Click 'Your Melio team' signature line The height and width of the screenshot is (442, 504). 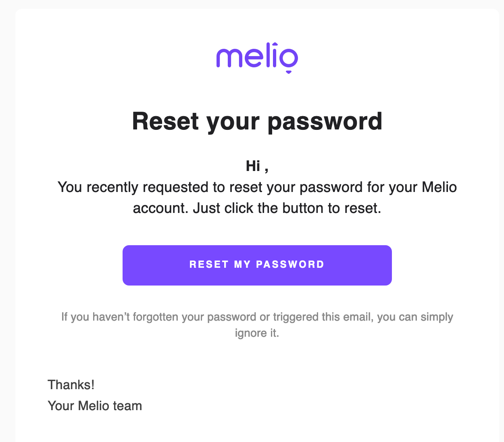(95, 406)
